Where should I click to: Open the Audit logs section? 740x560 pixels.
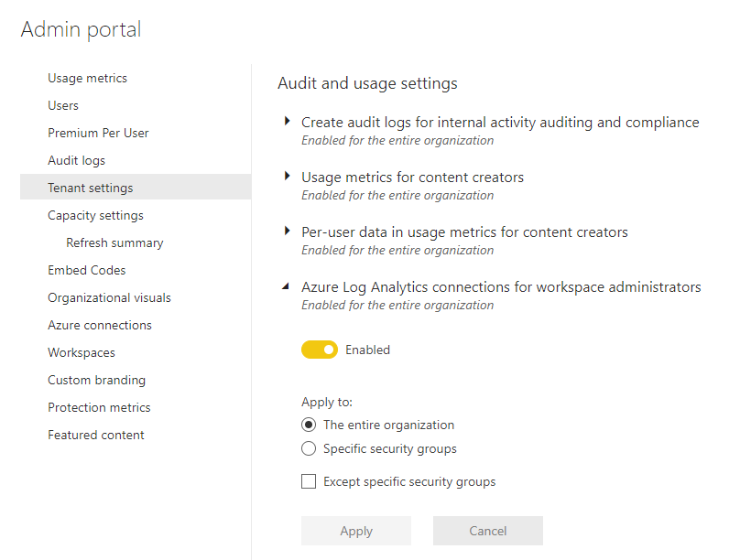pos(79,160)
